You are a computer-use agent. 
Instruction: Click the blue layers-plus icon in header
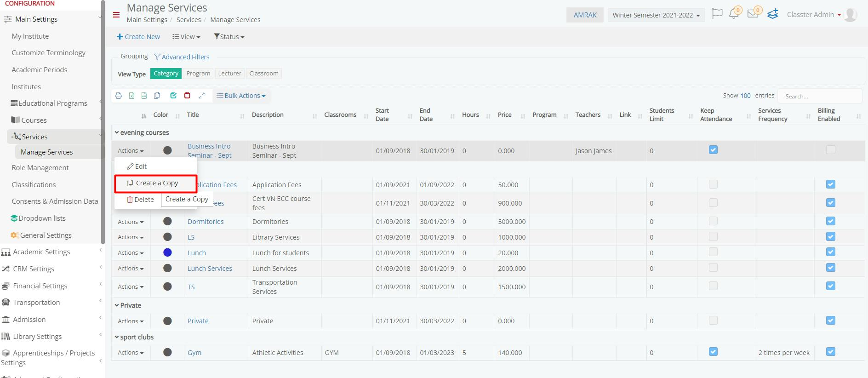[773, 14]
